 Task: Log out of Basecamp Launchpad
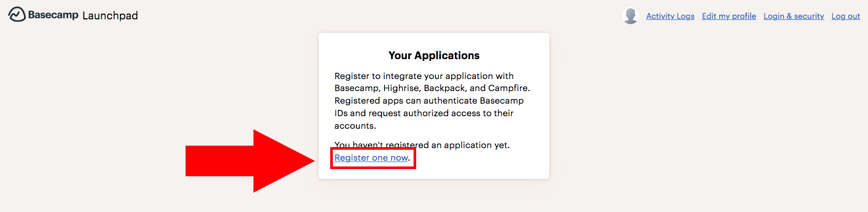point(845,16)
